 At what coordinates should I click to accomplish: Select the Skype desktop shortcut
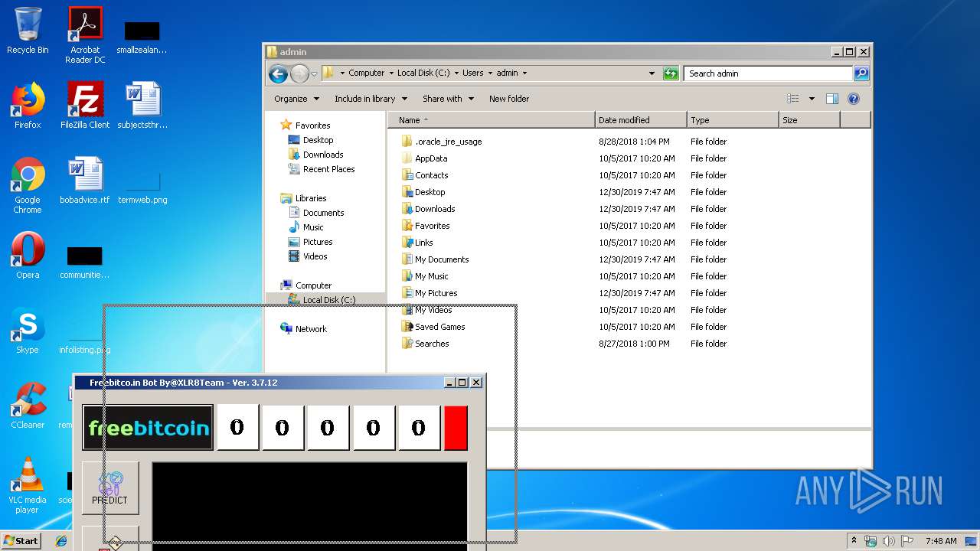pyautogui.click(x=28, y=331)
